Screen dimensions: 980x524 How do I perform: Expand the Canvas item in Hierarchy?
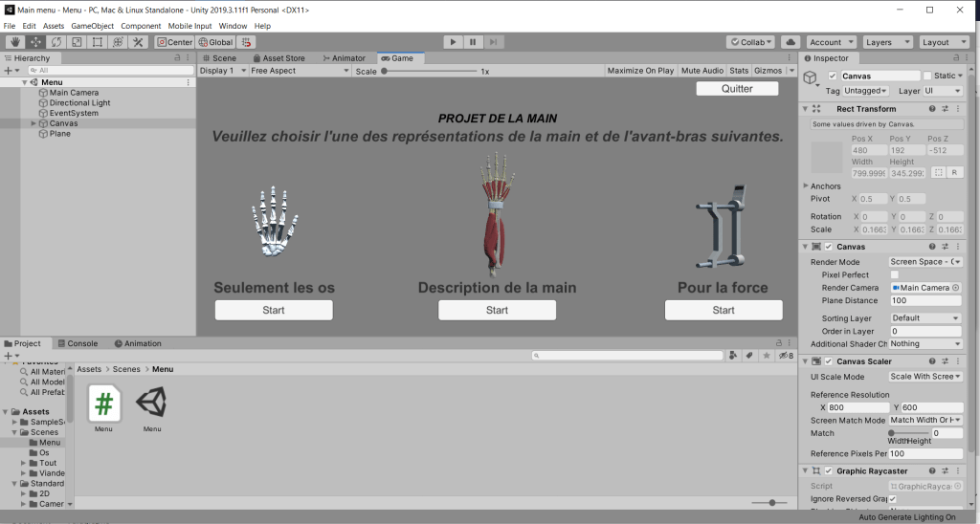tap(33, 123)
